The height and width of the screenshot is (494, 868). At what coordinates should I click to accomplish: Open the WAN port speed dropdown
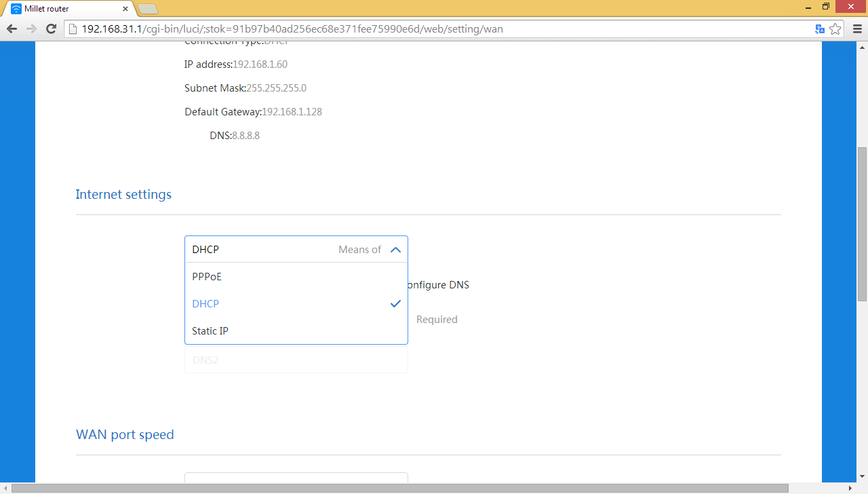point(296,480)
